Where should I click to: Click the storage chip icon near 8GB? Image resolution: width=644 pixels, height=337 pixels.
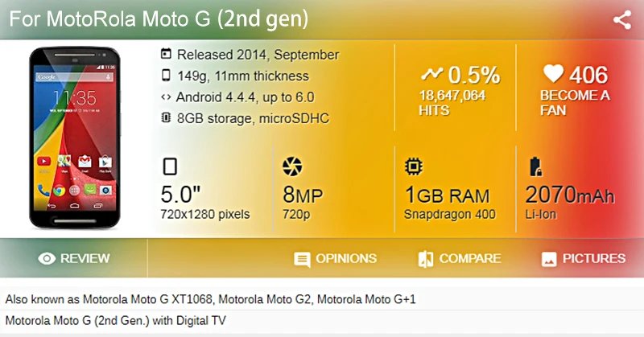click(166, 118)
